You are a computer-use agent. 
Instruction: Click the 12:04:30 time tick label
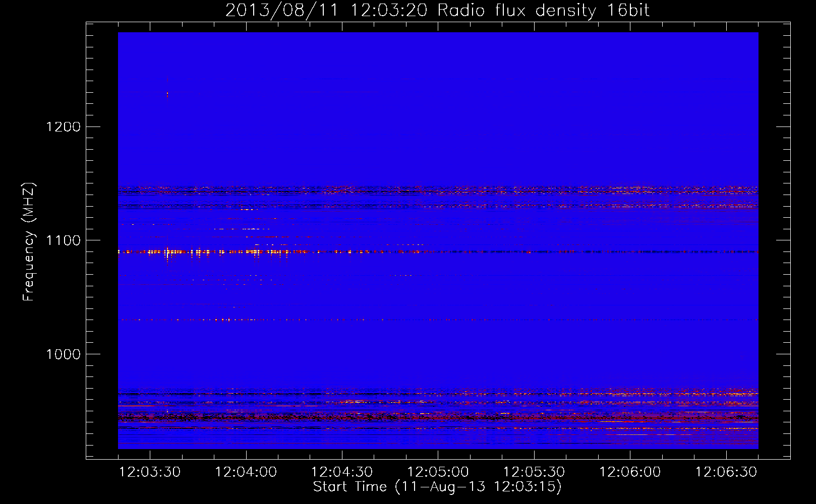click(342, 472)
